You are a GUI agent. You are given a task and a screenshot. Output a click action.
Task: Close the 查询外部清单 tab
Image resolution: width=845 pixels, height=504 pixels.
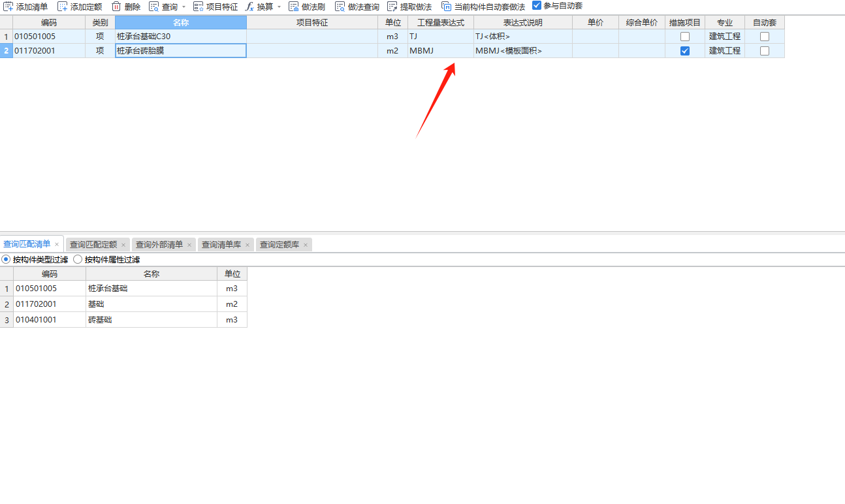(189, 245)
